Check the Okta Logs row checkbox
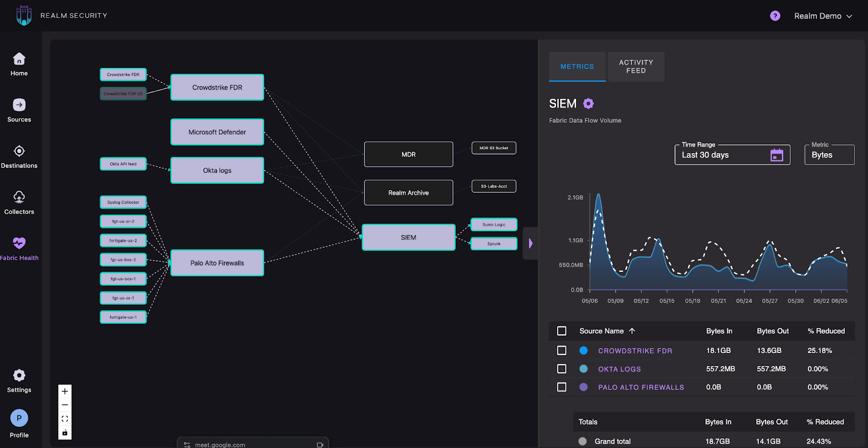Viewport: 868px width, 448px height. click(x=562, y=369)
